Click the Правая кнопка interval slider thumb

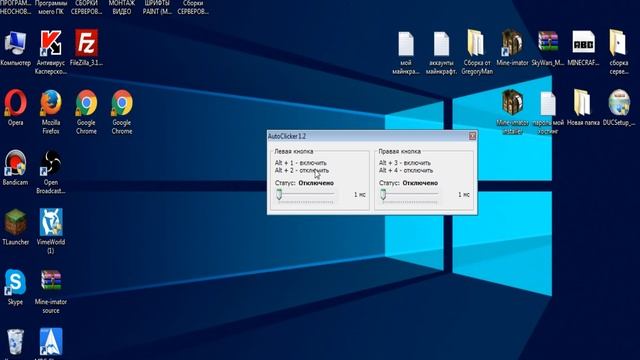click(x=383, y=194)
